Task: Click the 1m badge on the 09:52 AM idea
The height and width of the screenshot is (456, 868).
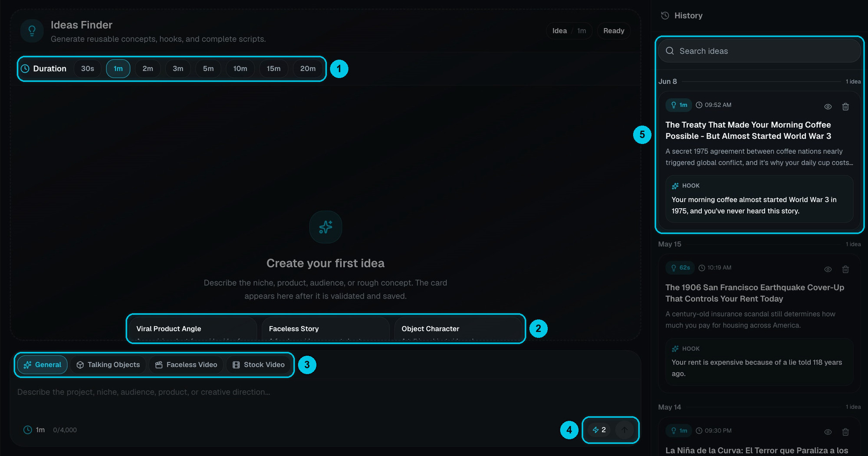Action: [679, 105]
